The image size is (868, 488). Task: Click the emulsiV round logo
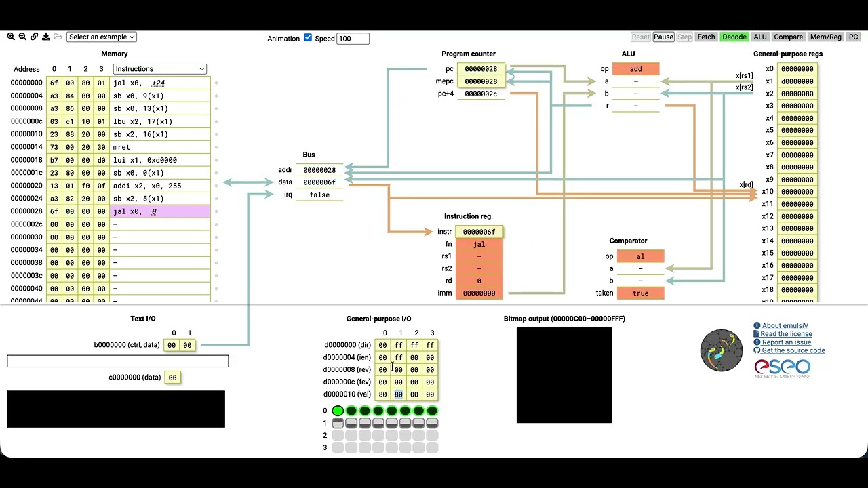pos(722,350)
